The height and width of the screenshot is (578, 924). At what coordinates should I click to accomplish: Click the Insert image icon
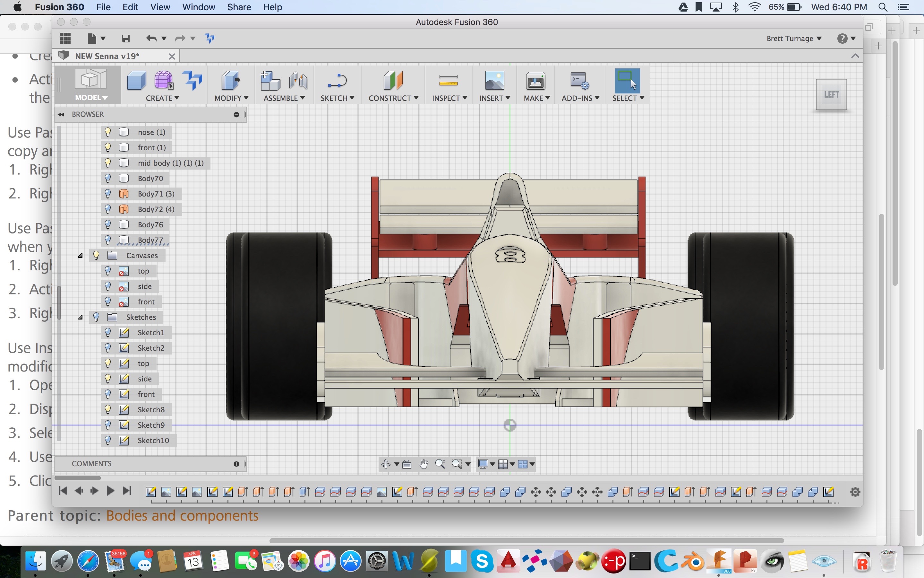click(494, 80)
